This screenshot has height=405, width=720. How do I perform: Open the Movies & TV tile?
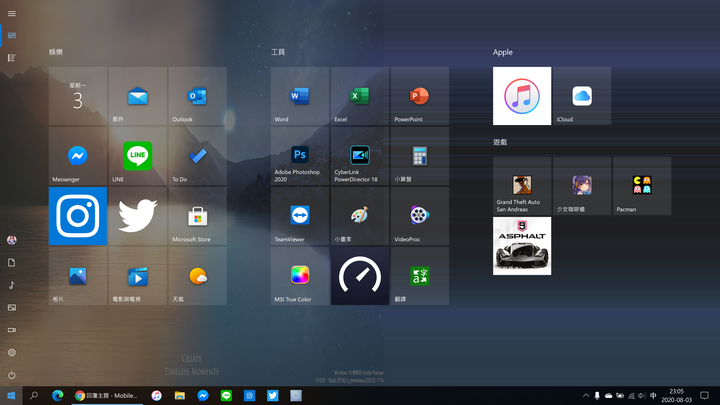(x=138, y=276)
